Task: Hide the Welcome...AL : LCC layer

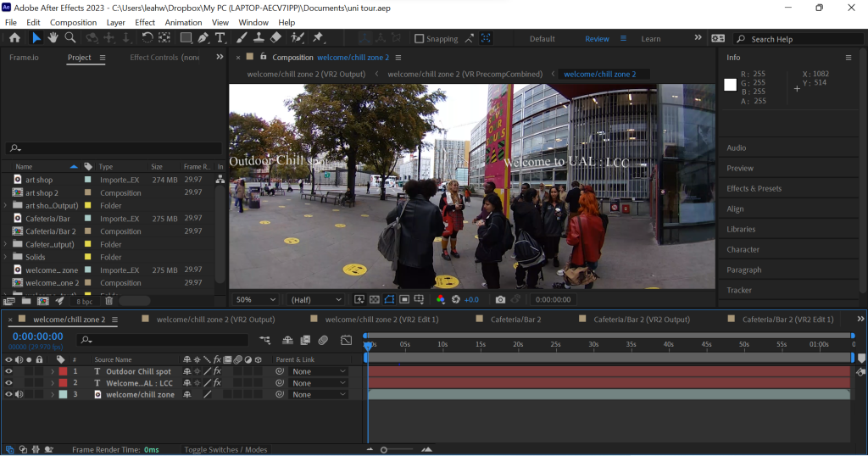Action: (8, 383)
